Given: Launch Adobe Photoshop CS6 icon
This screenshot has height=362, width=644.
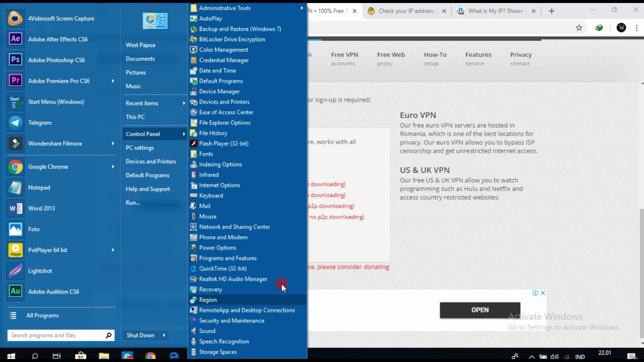Looking at the screenshot, I should tap(15, 60).
